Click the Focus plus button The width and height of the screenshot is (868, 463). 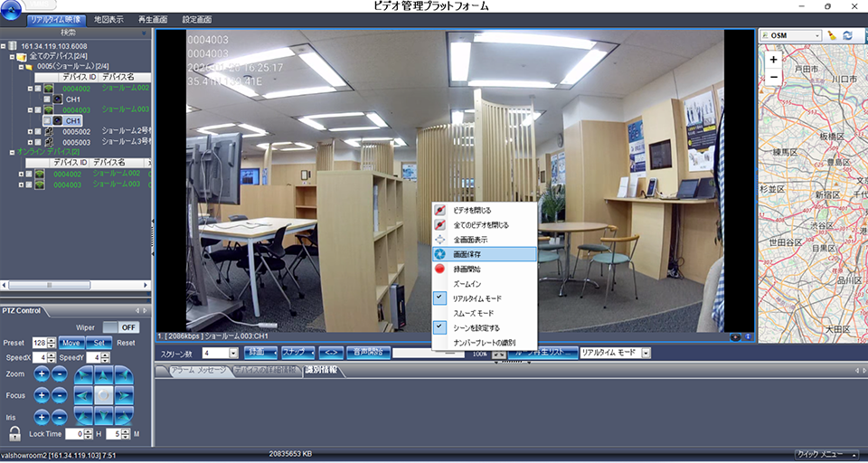(x=42, y=395)
